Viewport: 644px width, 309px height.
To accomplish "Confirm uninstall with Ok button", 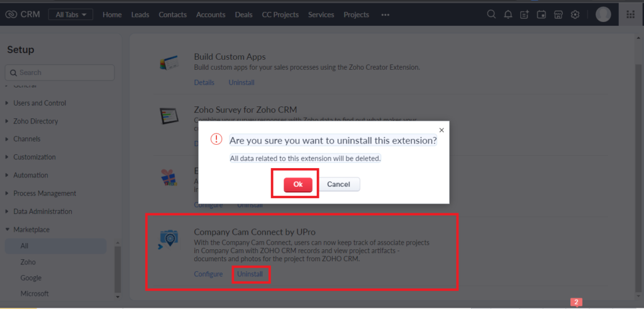I will 297,184.
